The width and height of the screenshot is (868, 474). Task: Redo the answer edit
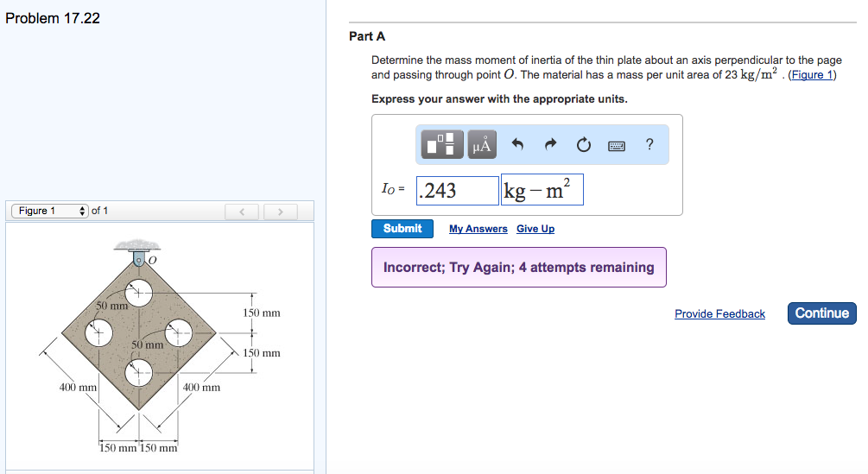[549, 144]
